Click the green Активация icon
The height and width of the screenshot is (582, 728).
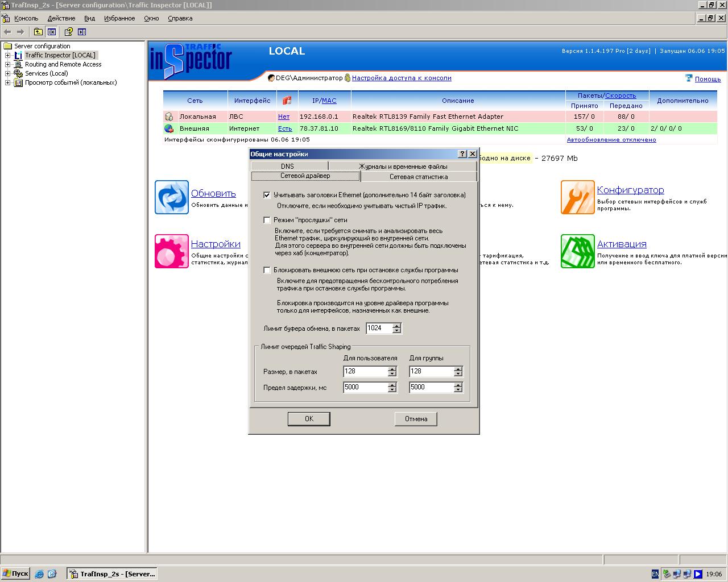point(578,251)
